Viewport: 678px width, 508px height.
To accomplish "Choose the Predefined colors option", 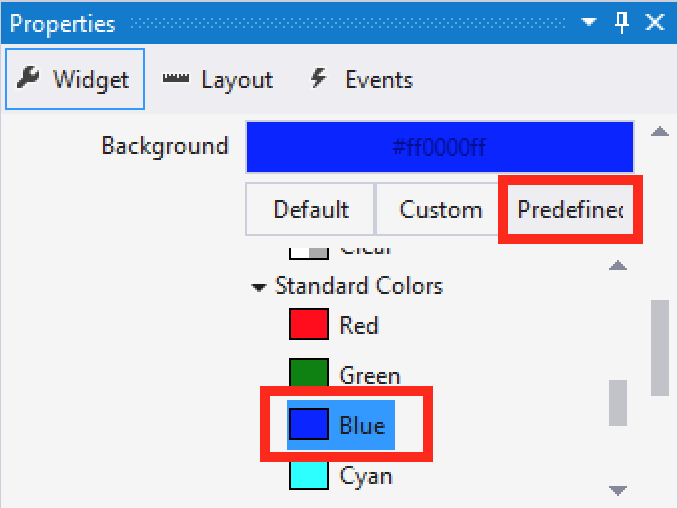I will [570, 209].
